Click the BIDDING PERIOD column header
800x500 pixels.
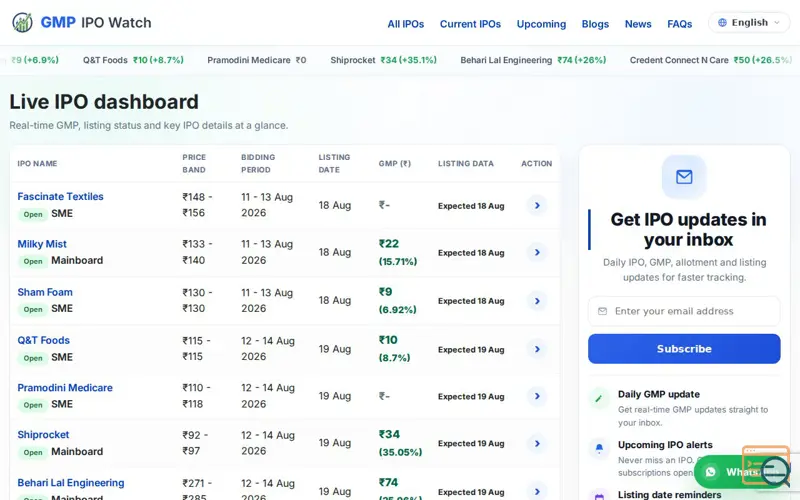coord(258,164)
